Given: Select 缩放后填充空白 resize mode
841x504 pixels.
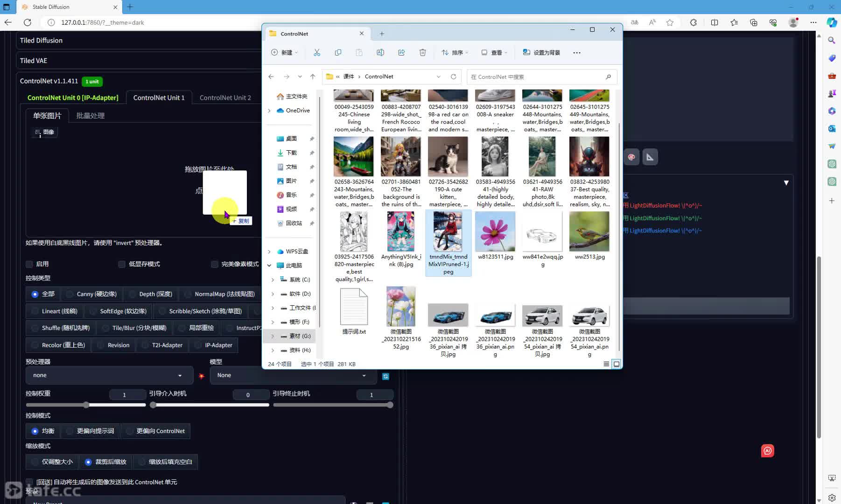Looking at the screenshot, I should (x=165, y=462).
